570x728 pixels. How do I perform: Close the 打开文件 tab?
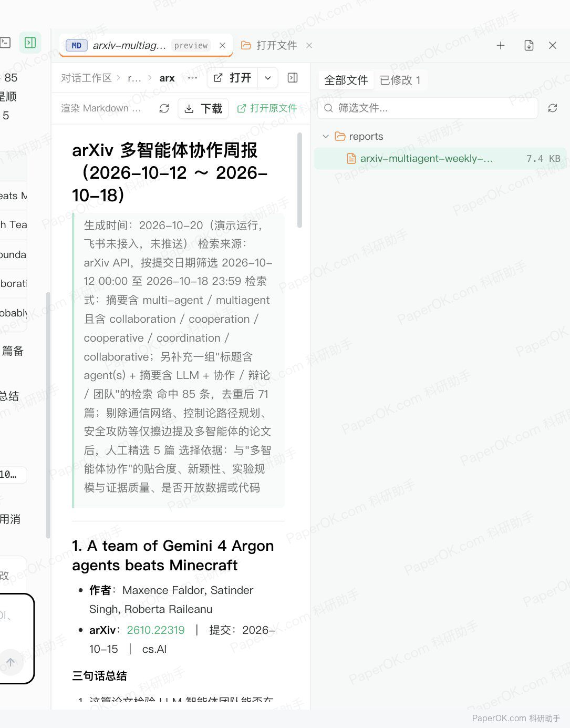coord(309,46)
